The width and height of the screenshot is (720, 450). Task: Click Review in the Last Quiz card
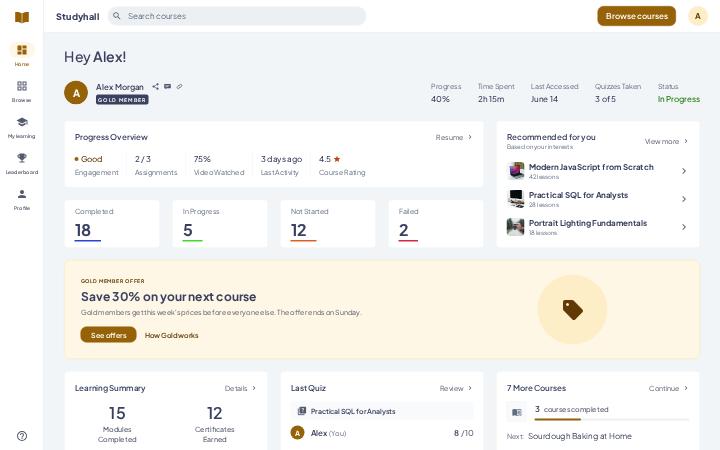tap(451, 388)
